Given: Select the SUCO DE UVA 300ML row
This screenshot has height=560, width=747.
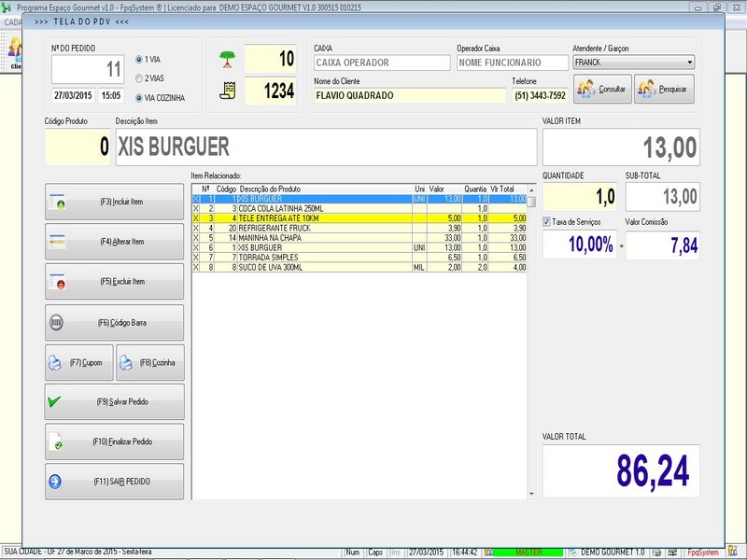Looking at the screenshot, I should tap(359, 267).
